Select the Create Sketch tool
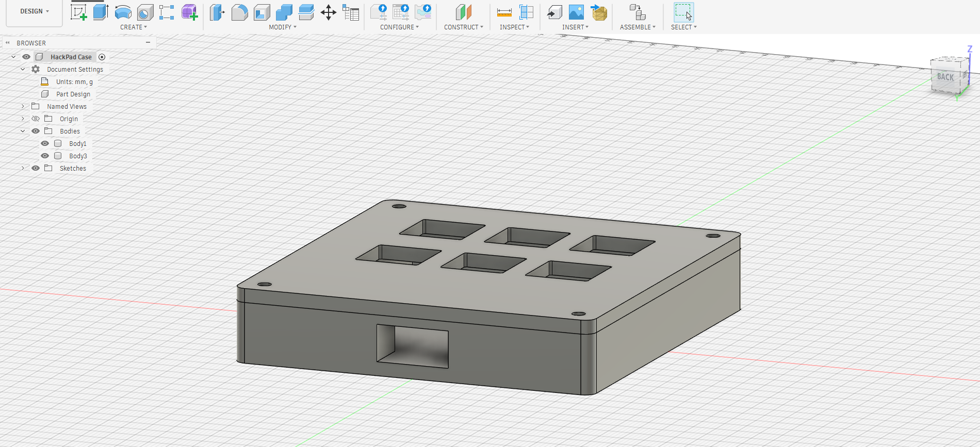 78,12
